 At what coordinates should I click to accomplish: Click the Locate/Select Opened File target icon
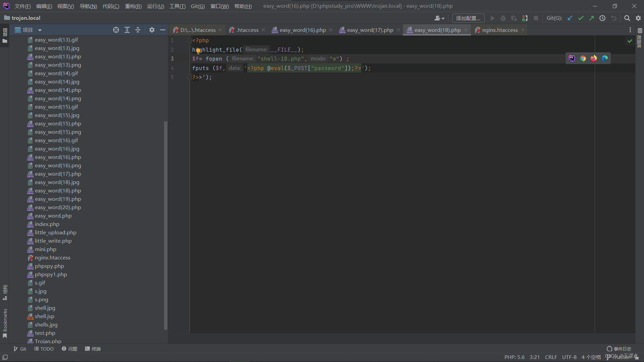pyautogui.click(x=116, y=30)
